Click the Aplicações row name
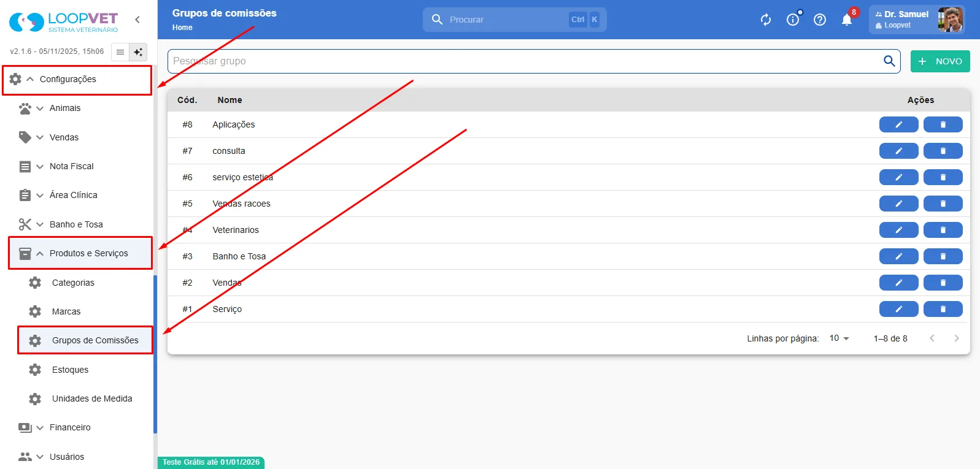The width and height of the screenshot is (980, 469). (x=233, y=124)
